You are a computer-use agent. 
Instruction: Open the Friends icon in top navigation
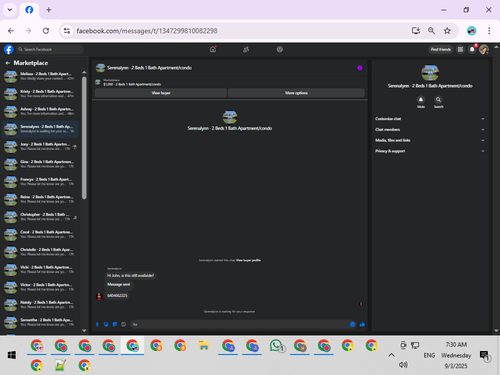click(x=246, y=49)
